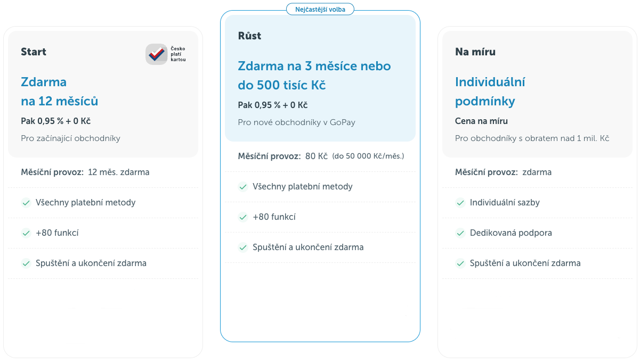Click the Česko platí kartou logo

pos(166,54)
